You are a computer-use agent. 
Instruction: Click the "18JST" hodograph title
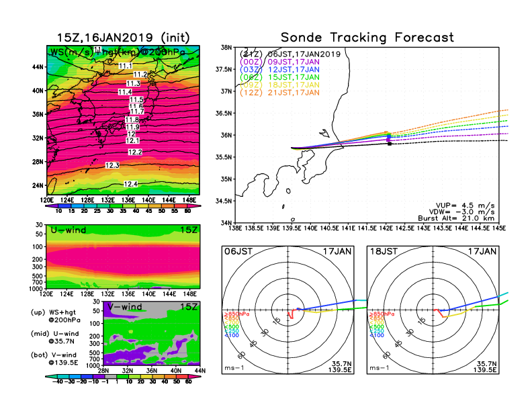(x=384, y=251)
